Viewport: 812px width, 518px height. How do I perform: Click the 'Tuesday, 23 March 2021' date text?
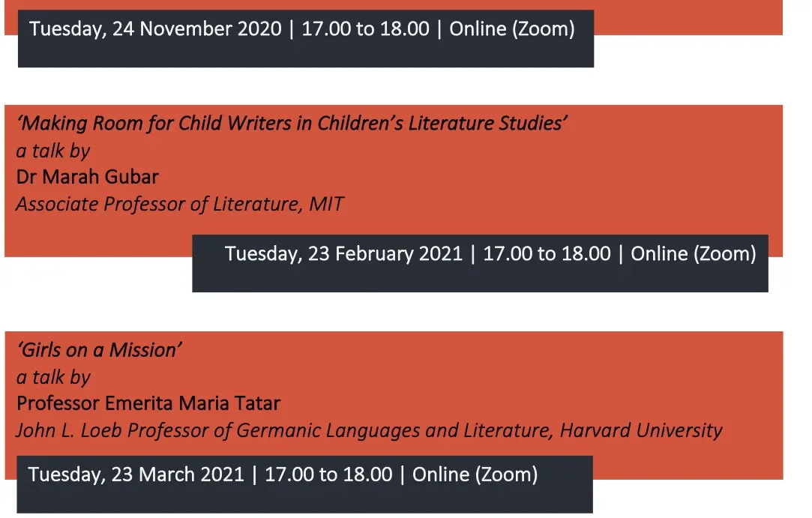[x=136, y=475]
